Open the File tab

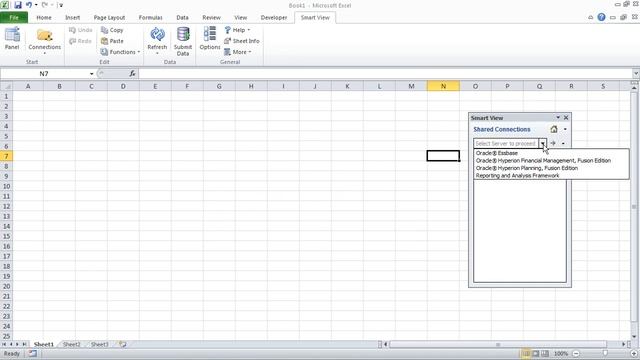coord(14,18)
